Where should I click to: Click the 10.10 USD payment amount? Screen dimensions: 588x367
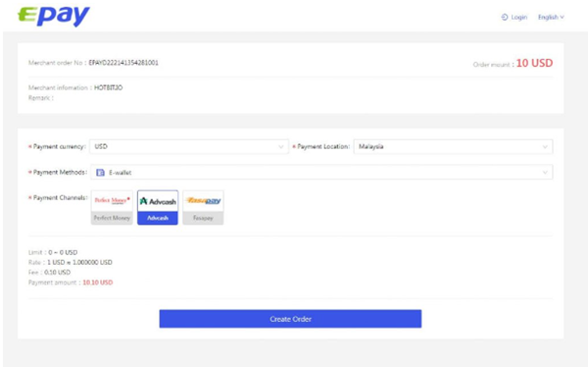point(97,283)
